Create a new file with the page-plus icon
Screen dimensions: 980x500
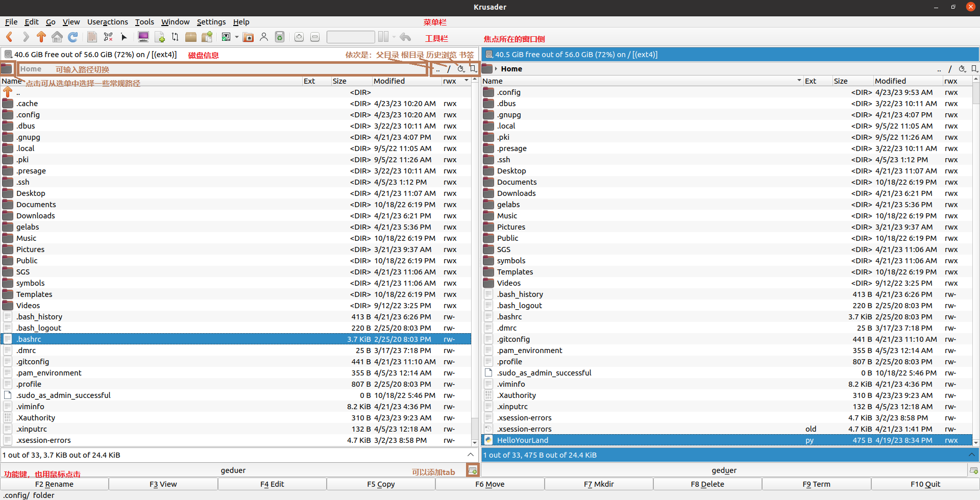160,37
